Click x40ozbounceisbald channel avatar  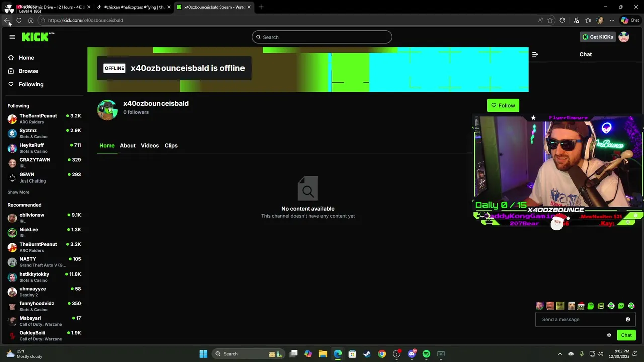107,110
